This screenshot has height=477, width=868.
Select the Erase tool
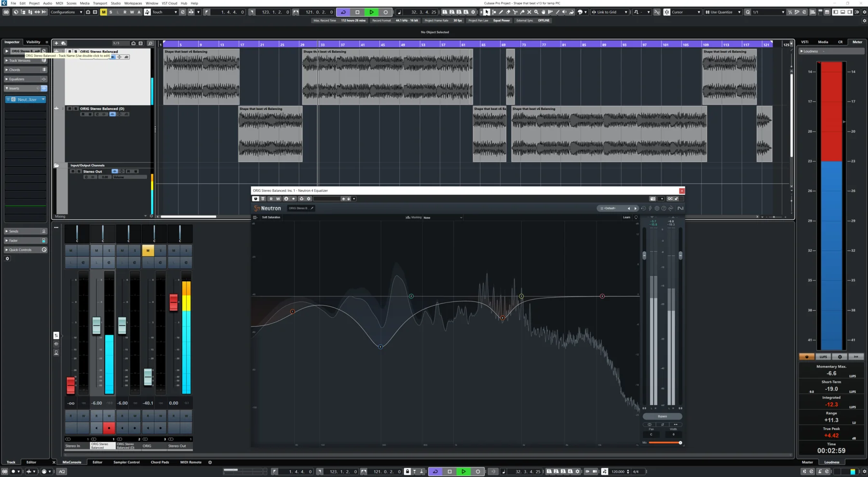[508, 12]
